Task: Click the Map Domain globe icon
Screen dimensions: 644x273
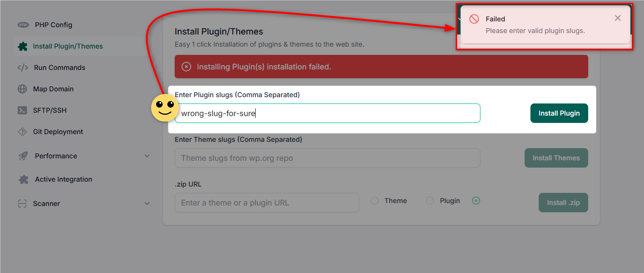Action: (22, 89)
